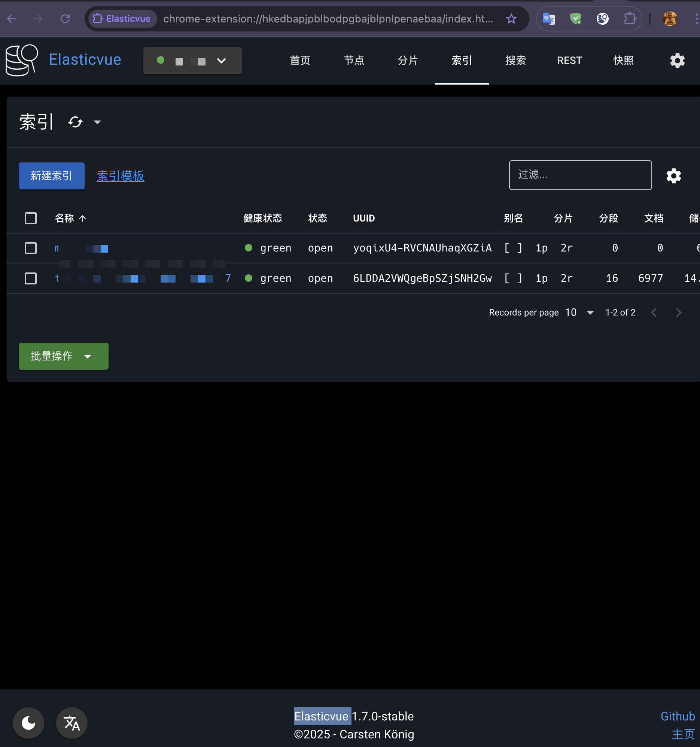Image resolution: width=700 pixels, height=747 pixels.
Task: Open the 快照 tab
Action: (623, 61)
